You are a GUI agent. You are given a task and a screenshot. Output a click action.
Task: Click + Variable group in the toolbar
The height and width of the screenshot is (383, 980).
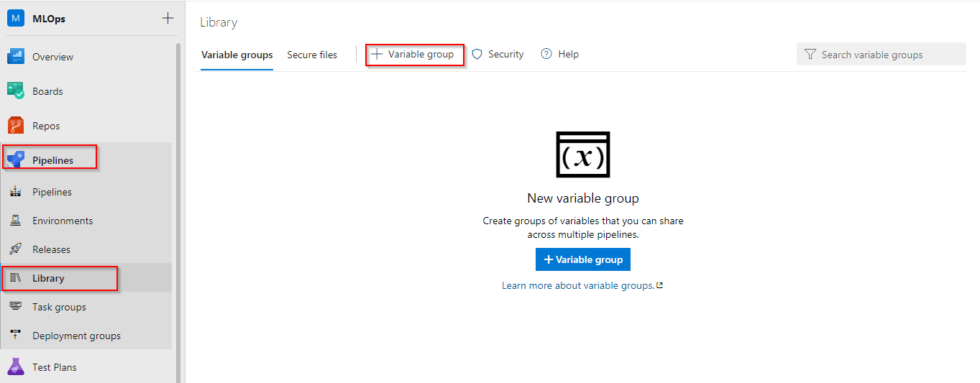click(x=413, y=54)
